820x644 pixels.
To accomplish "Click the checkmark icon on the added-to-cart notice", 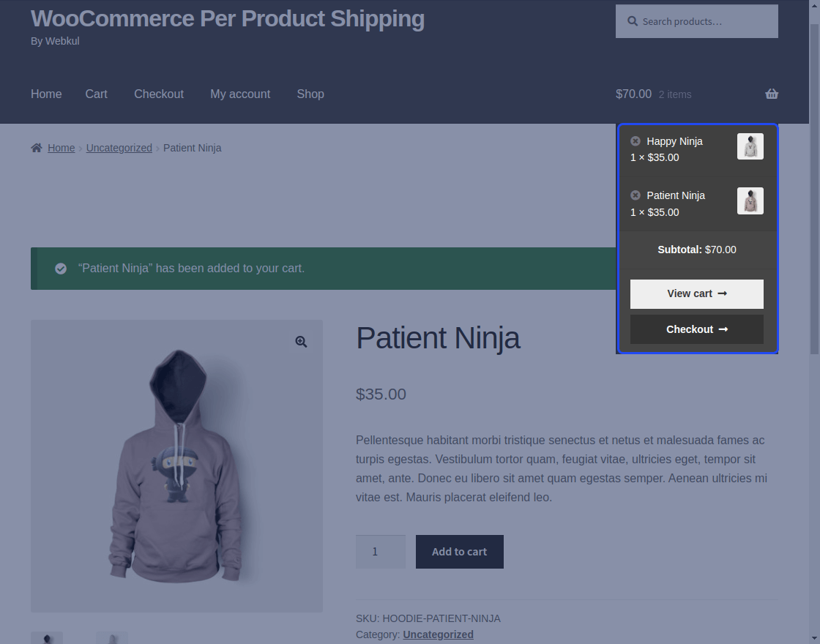I will [61, 268].
